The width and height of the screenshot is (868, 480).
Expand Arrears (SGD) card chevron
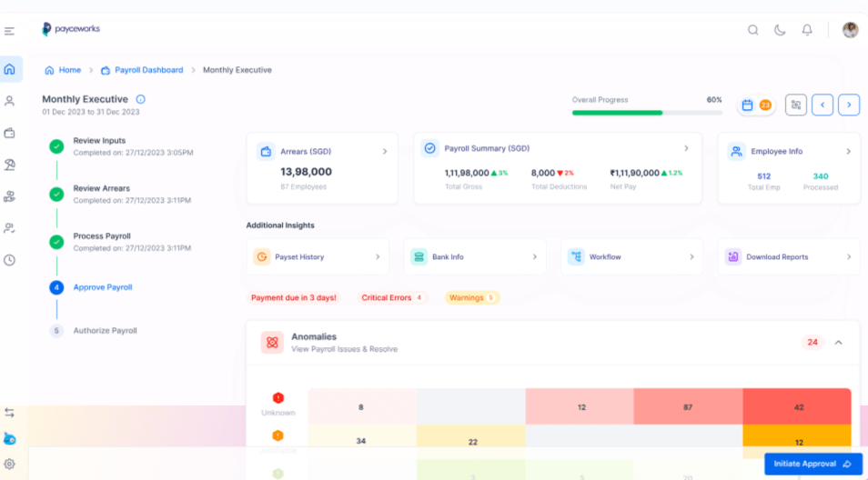point(385,152)
